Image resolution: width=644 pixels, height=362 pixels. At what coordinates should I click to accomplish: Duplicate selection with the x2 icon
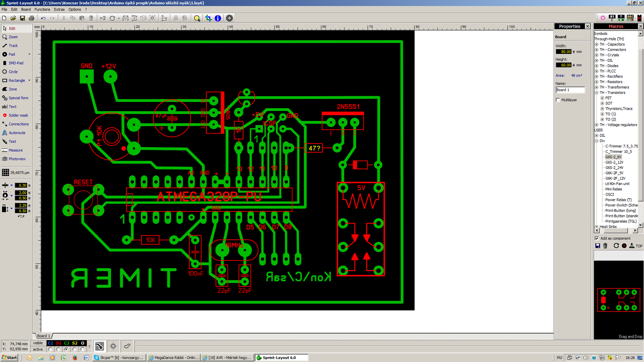tap(103, 18)
